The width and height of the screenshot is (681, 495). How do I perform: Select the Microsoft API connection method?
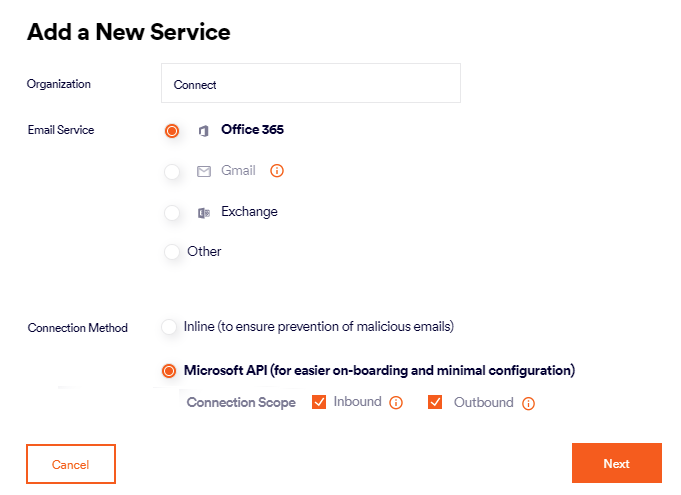pyautogui.click(x=169, y=371)
